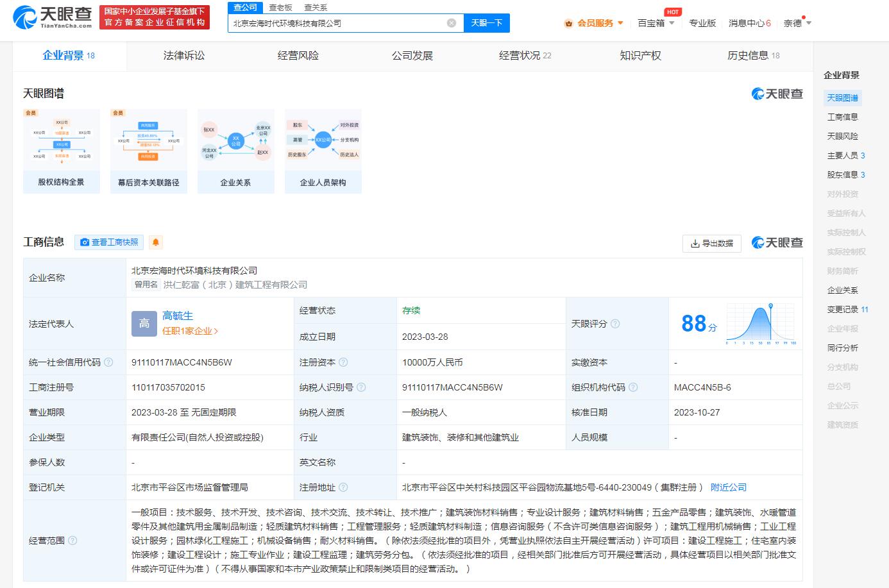Click industry 建筑装饰、装修和其他建筑业
This screenshot has height=588, width=889.
click(461, 437)
